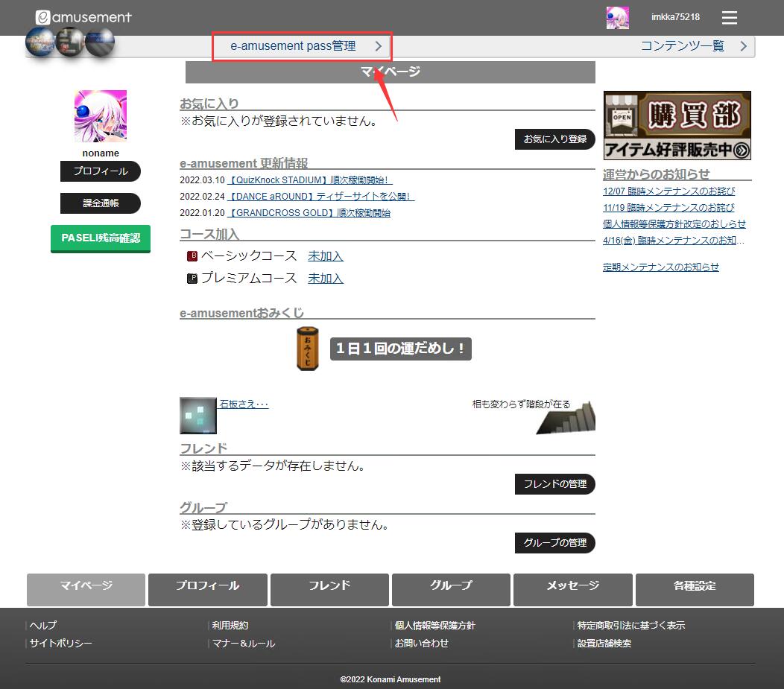
Task: Click 未加入 next to ベーシックコース
Action: [326, 256]
